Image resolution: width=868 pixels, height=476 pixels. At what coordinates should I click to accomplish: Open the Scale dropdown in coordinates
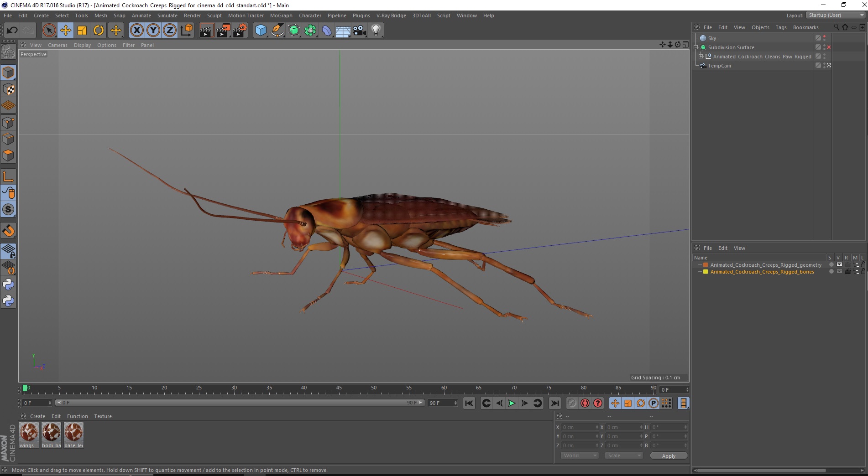pyautogui.click(x=623, y=455)
